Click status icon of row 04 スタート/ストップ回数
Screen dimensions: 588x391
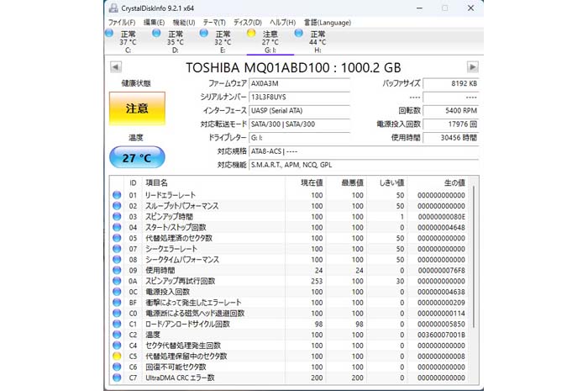click(x=117, y=227)
